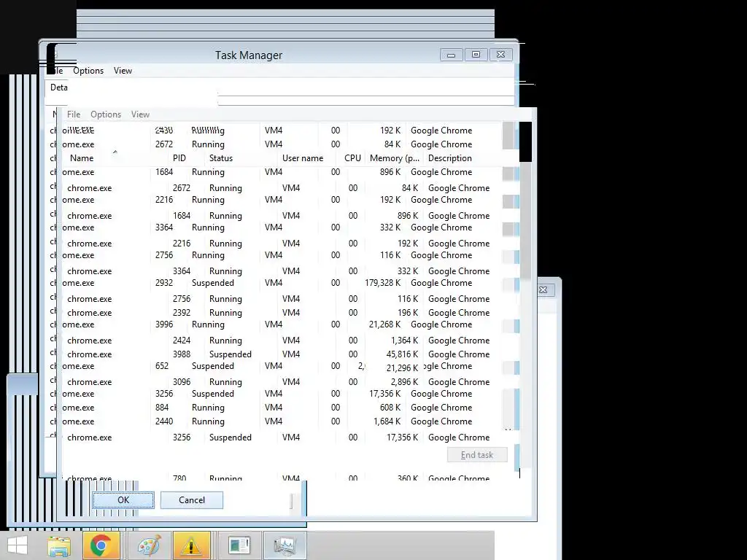Select the 45,816 K memory value

click(x=402, y=354)
